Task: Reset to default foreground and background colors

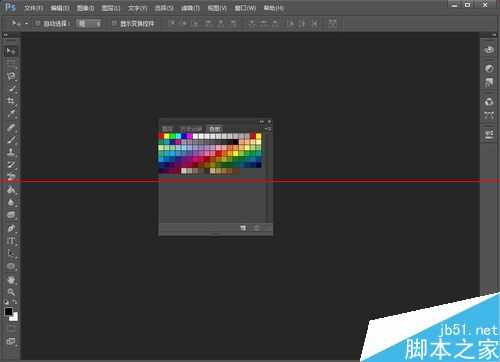Action: click(6, 302)
